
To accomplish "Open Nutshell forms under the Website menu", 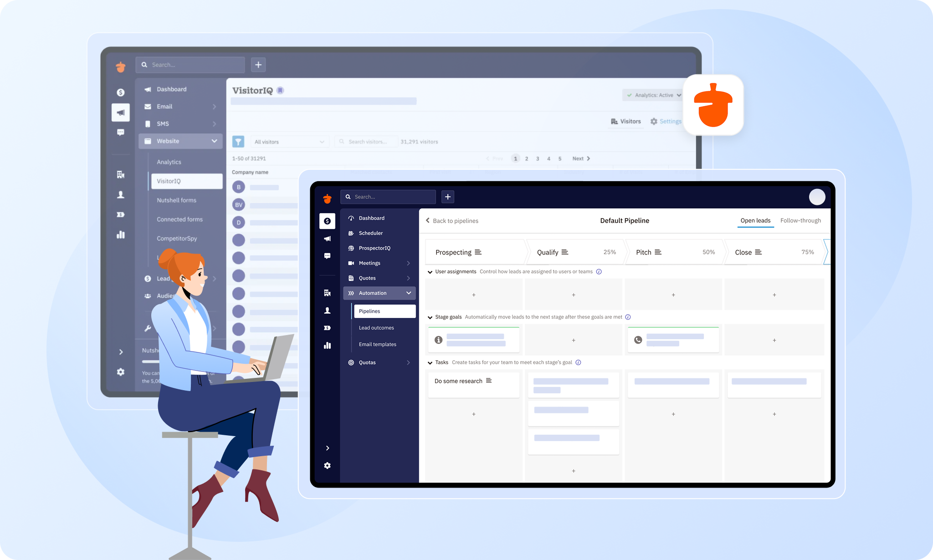I will point(176,200).
